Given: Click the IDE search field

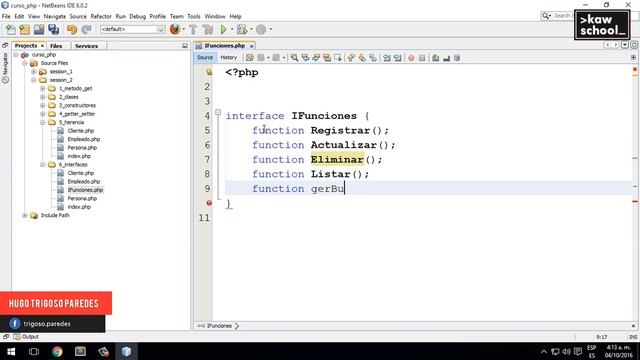Looking at the screenshot, I should [562, 16].
